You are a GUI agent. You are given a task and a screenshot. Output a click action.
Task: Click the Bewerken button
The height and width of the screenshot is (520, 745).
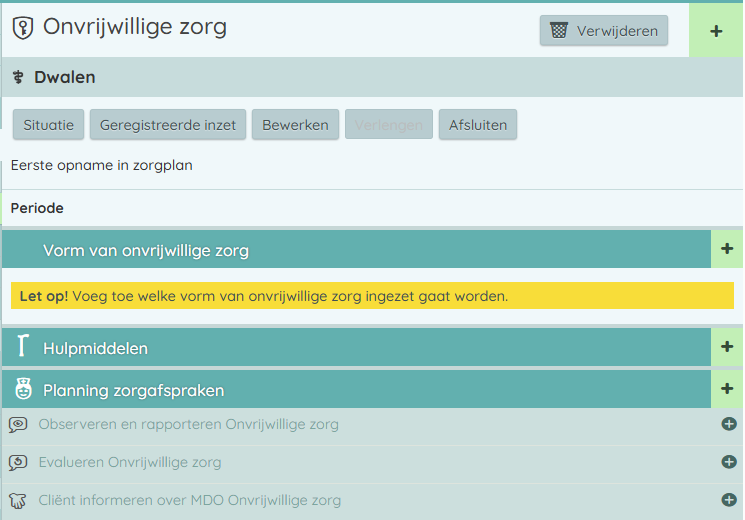coord(295,125)
